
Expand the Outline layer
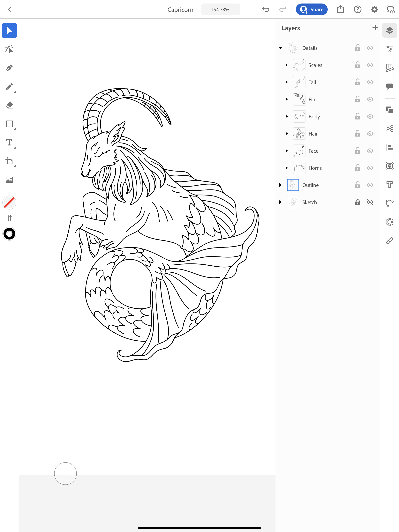click(x=280, y=185)
